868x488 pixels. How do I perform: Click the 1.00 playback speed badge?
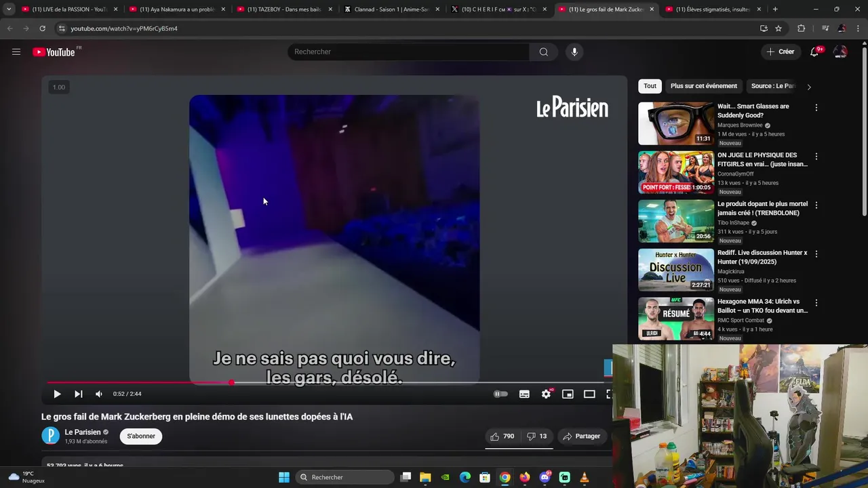59,87
